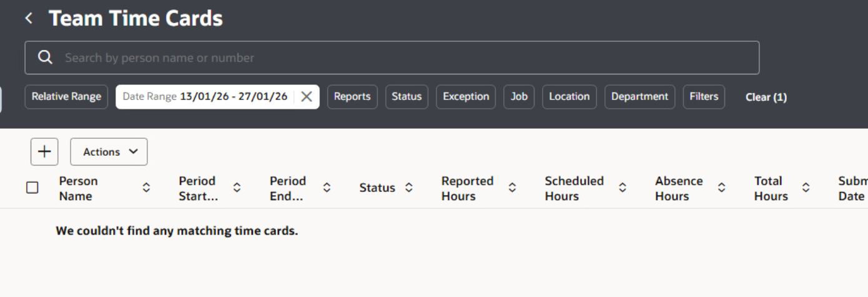Sort by Period End column arrows

pyautogui.click(x=326, y=188)
